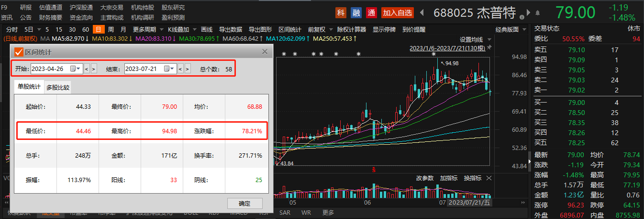Click the pin icon beside date range
The height and width of the screenshot is (219, 644).
coord(490,49)
